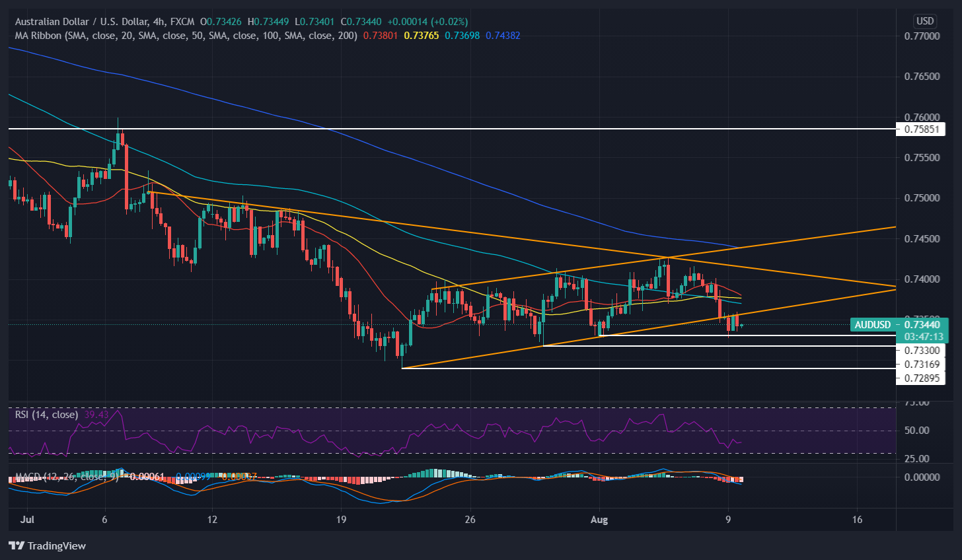Click the low price L0.73401 value
This screenshot has width=962, height=560.
pos(314,22)
